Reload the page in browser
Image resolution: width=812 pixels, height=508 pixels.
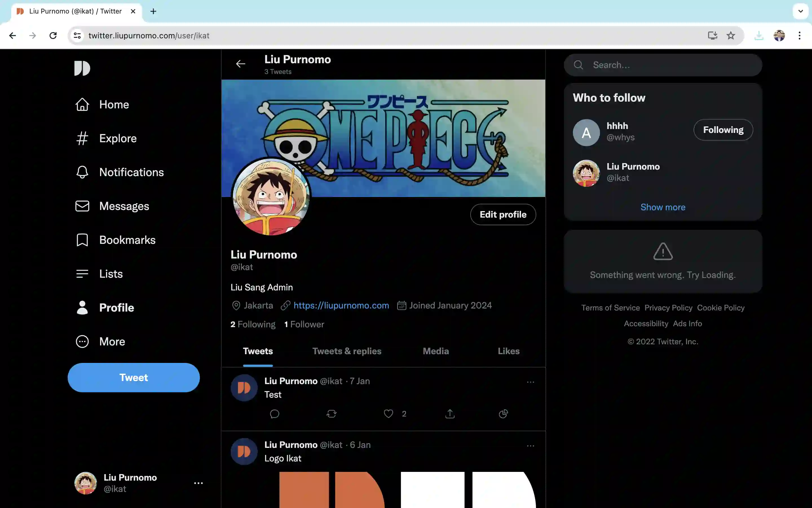pos(53,36)
